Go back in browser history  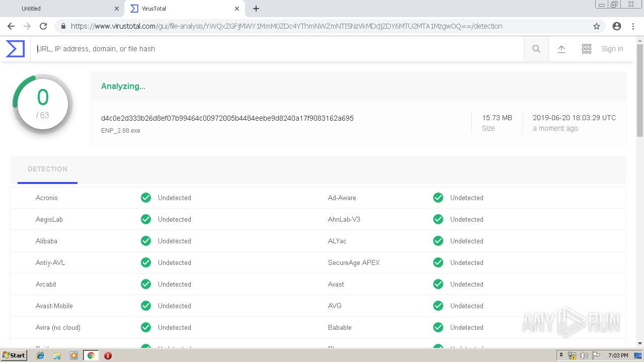click(x=11, y=26)
